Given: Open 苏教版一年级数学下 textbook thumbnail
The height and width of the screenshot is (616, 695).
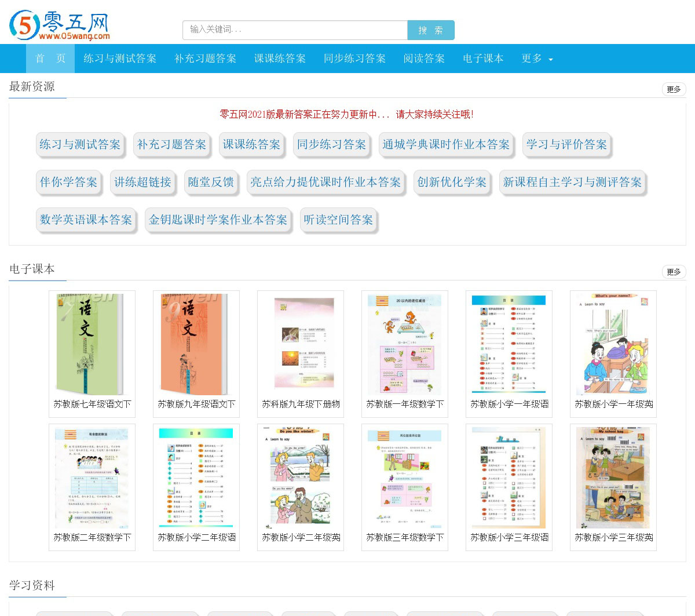Looking at the screenshot, I should coord(405,345).
